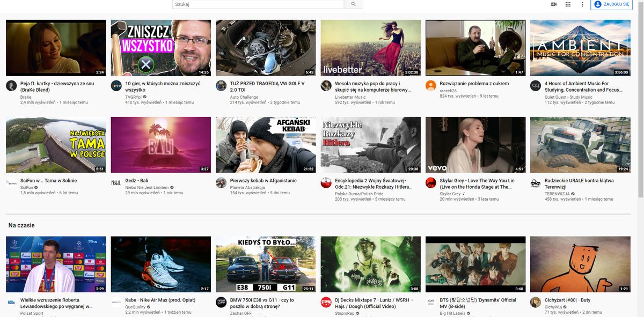This screenshot has width=644, height=317.
Task: Open Livebetter Music channel avatar
Action: pyautogui.click(x=326, y=86)
